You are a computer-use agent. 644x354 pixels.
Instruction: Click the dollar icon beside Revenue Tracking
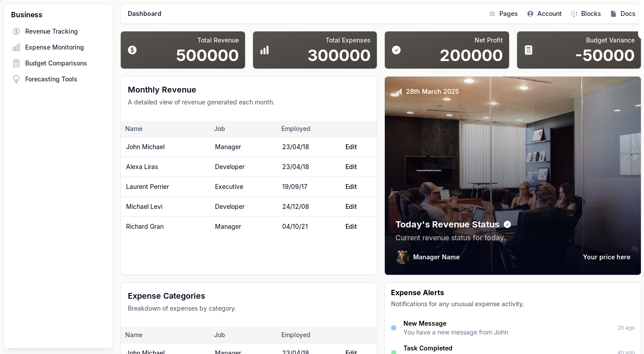pyautogui.click(x=16, y=31)
